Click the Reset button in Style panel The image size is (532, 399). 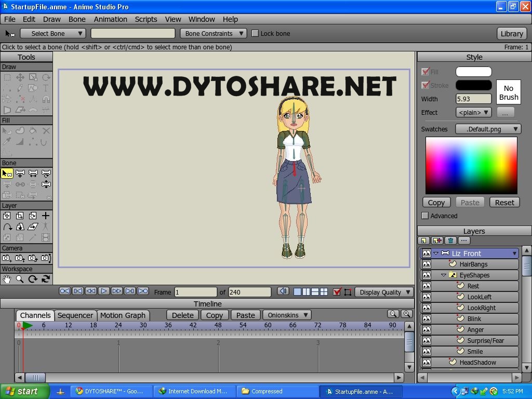point(504,203)
